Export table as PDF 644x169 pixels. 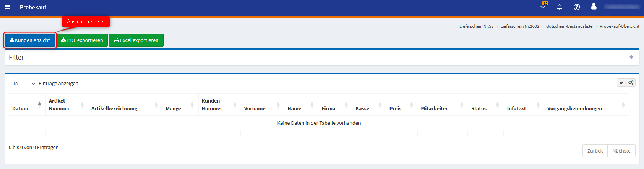[x=82, y=40]
